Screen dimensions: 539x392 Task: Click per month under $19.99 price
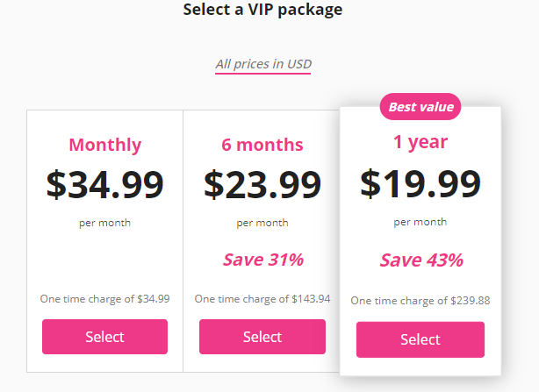[420, 222]
